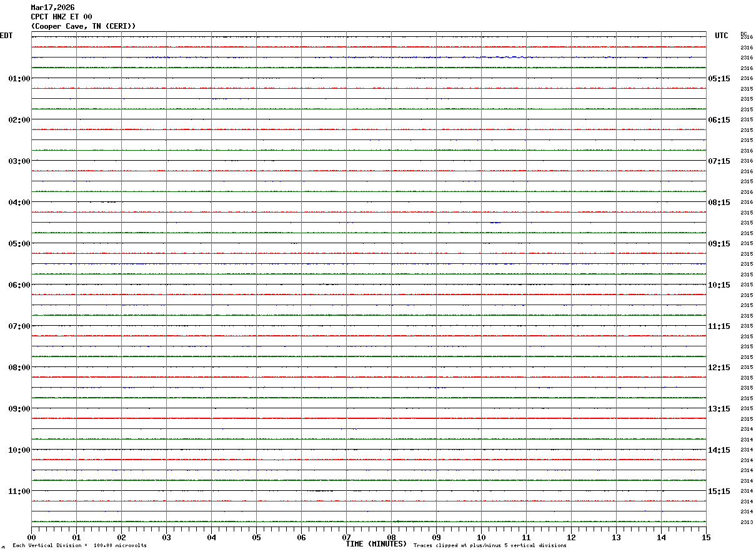Click the bottom axis minute tick "08"
756x554 pixels.
pyautogui.click(x=392, y=537)
